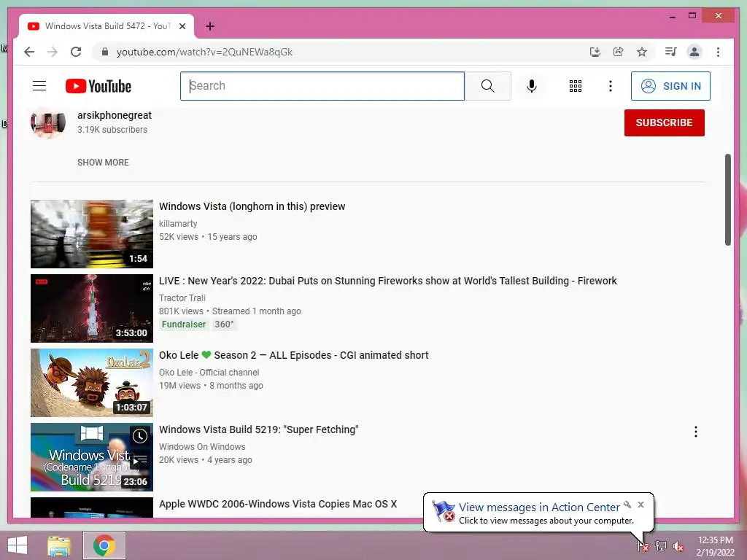Screen dimensions: 747x560
Task: Click Tractor Trali channel name
Action: tap(182, 297)
